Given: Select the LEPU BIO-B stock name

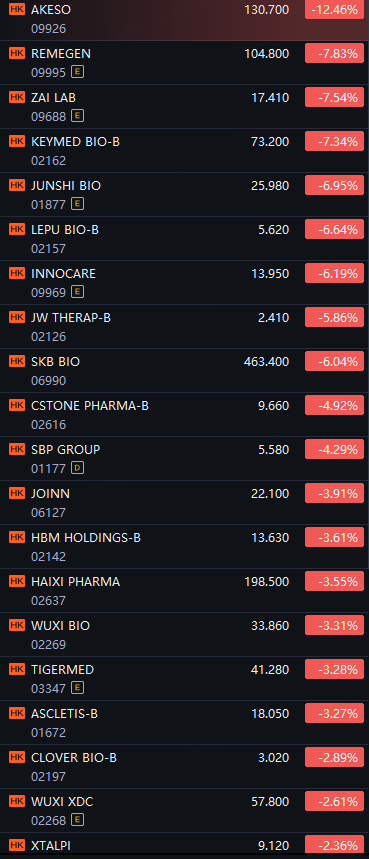Looking at the screenshot, I should [x=65, y=230].
